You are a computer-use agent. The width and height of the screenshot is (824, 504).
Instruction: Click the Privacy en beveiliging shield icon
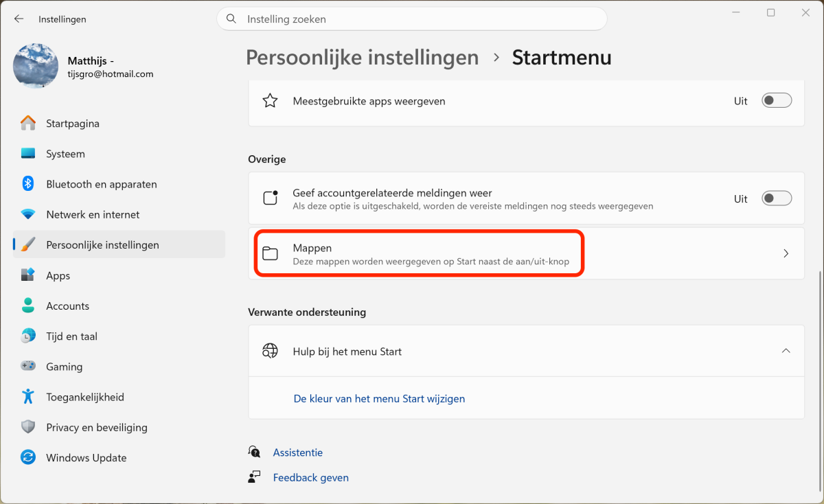(x=28, y=427)
